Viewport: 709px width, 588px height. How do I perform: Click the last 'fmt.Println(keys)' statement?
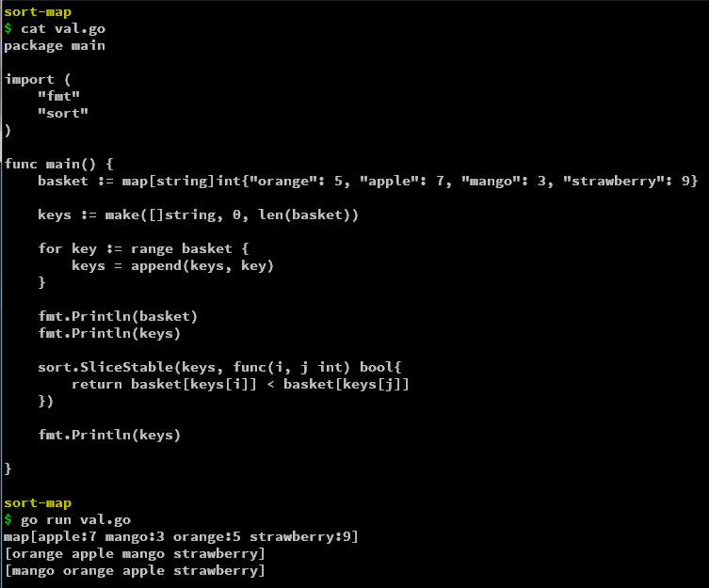tap(109, 435)
